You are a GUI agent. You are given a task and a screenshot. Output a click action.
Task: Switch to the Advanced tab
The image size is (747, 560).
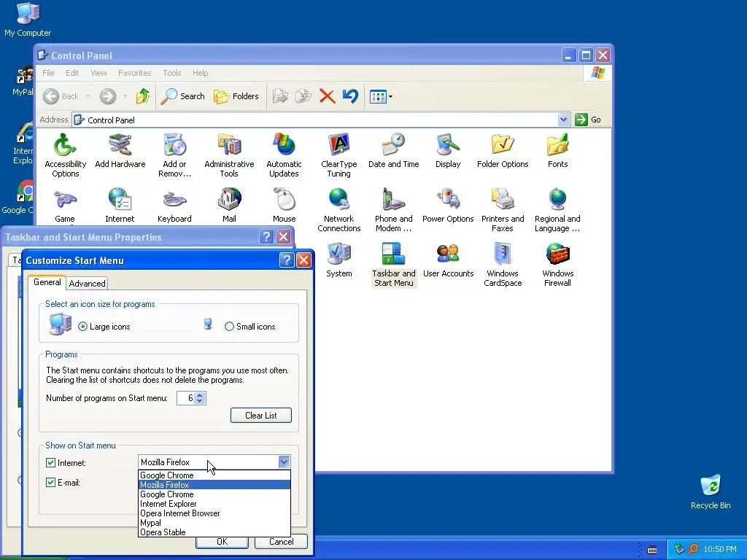pyautogui.click(x=88, y=284)
